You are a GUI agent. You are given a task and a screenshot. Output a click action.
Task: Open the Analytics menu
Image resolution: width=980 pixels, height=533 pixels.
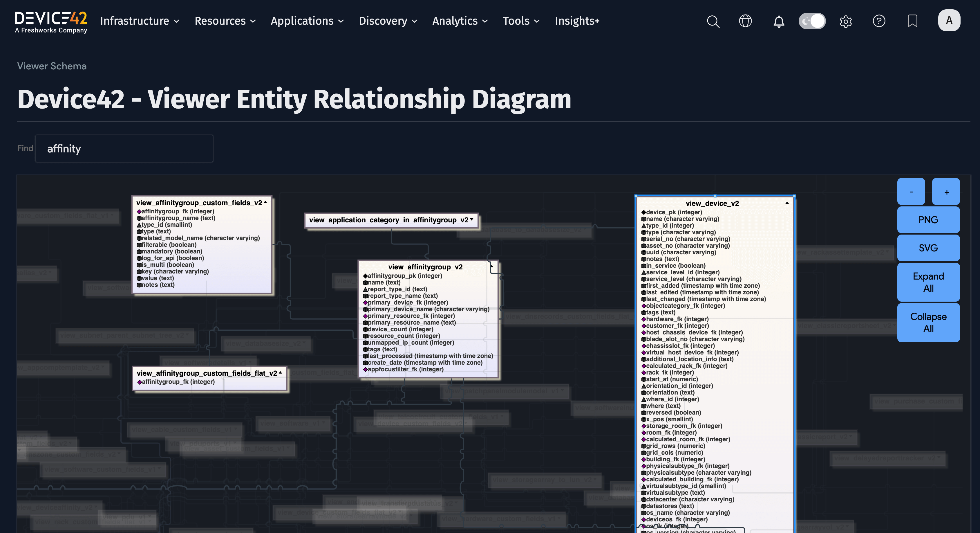point(460,21)
